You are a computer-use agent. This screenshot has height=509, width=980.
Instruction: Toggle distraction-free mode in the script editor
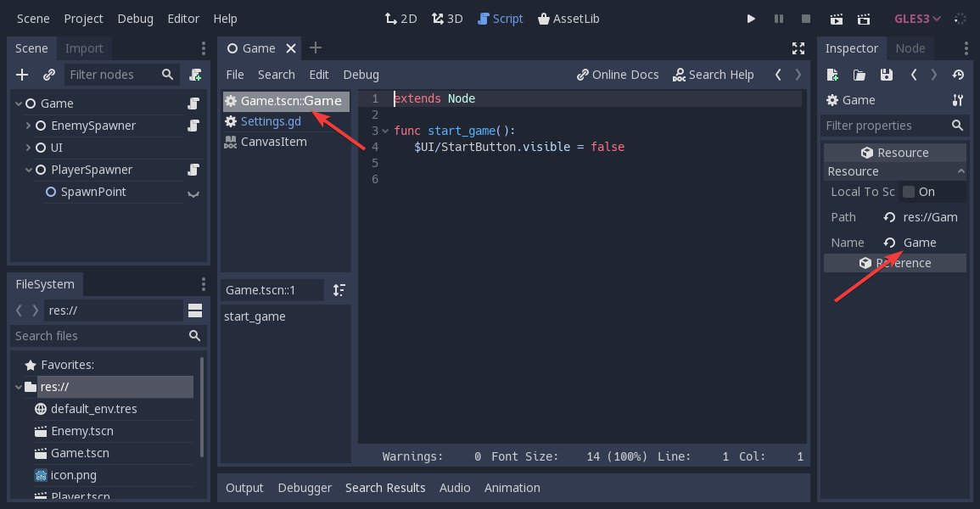798,48
